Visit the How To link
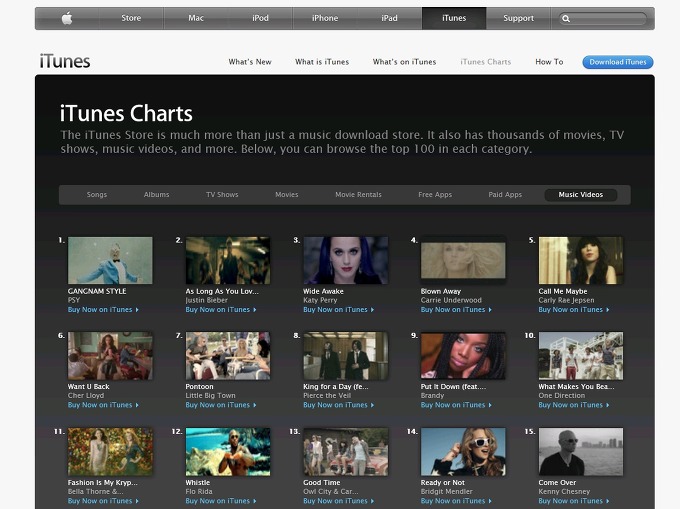Screen dimensions: 680x509 [549, 62]
